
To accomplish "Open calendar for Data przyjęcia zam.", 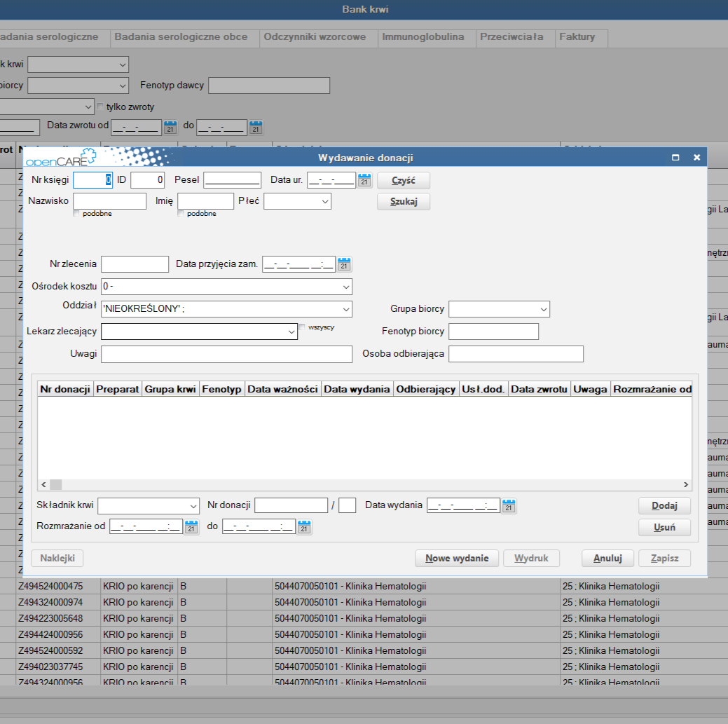I will click(344, 264).
